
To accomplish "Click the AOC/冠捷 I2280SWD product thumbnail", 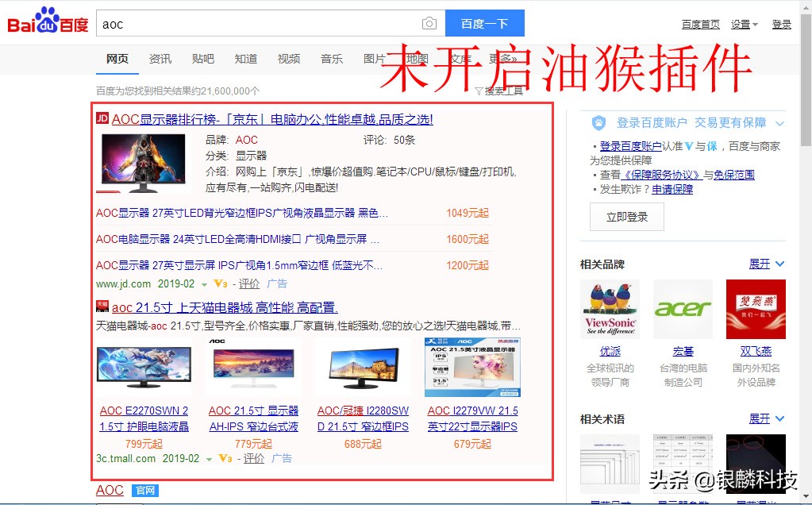I will click(363, 367).
